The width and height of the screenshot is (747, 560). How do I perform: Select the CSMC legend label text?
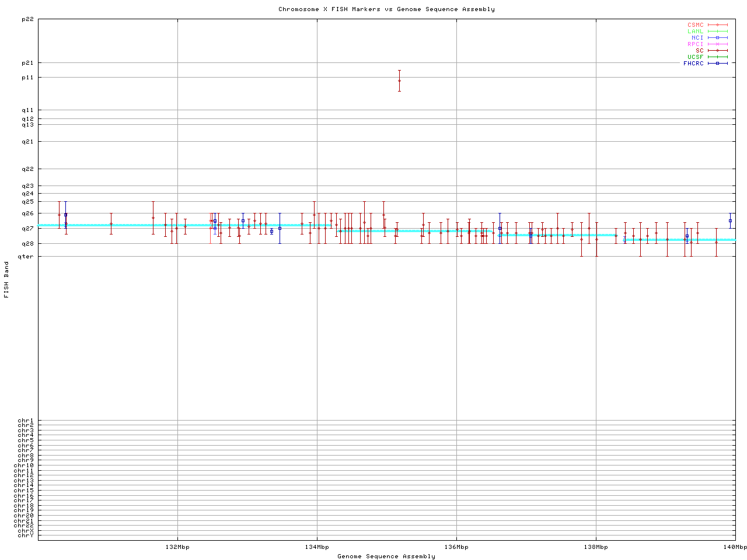click(x=695, y=25)
